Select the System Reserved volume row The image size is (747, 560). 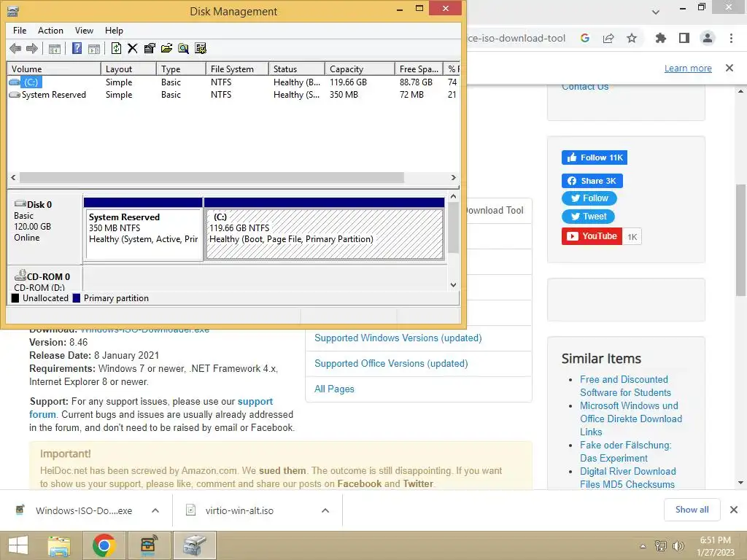(233, 94)
